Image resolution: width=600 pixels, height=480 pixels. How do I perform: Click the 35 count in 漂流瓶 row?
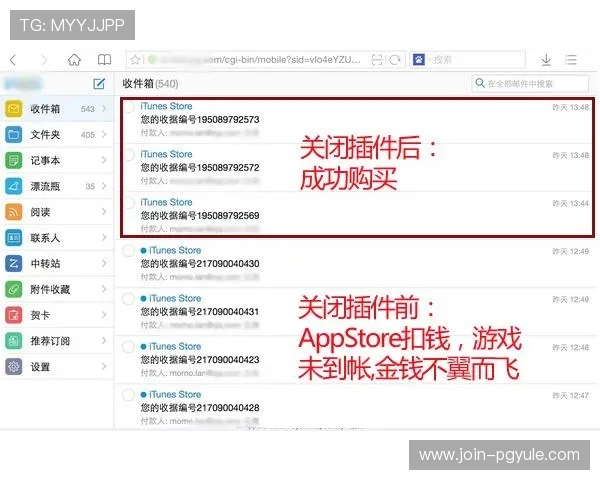(90, 186)
